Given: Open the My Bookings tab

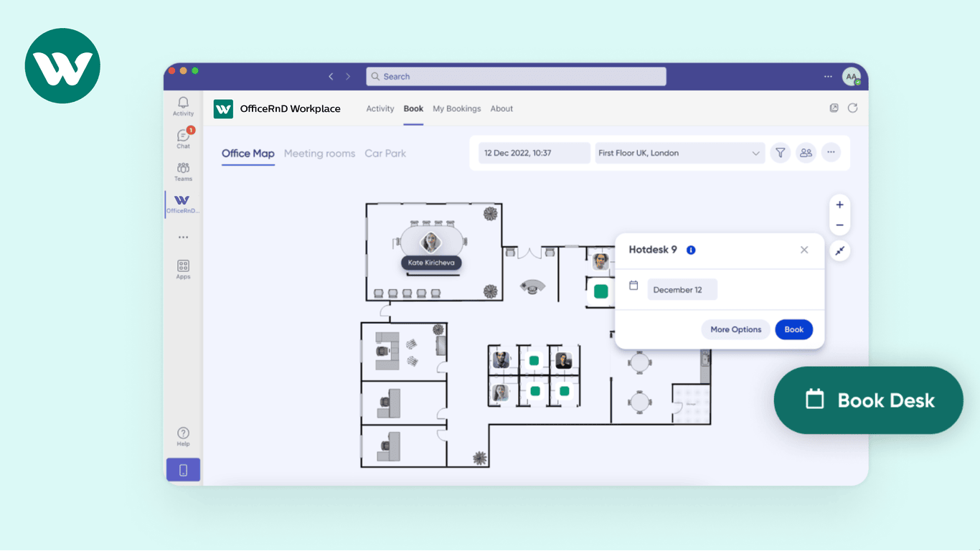Looking at the screenshot, I should pos(457,109).
